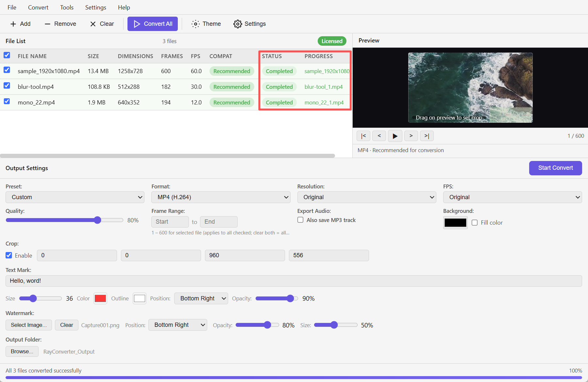The height and width of the screenshot is (382, 588).
Task: Open the Tools menu
Action: pos(67,7)
